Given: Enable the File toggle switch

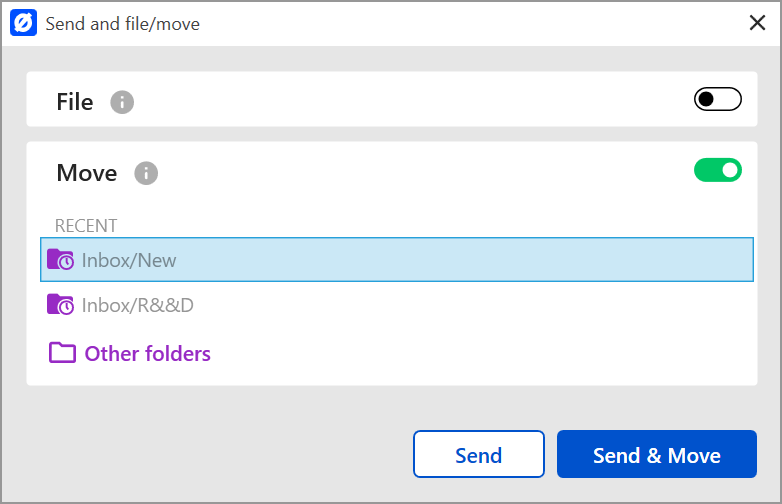Looking at the screenshot, I should [x=718, y=99].
